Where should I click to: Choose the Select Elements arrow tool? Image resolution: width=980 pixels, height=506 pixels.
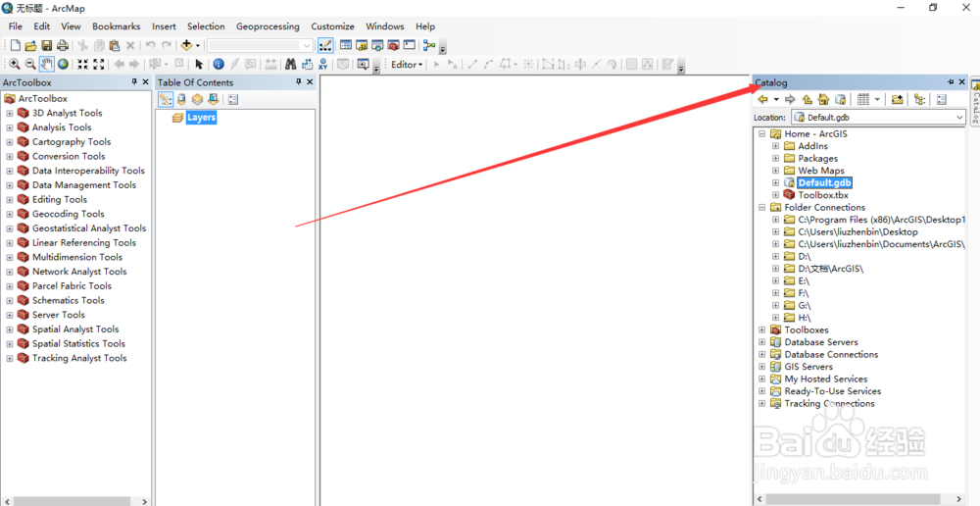(199, 64)
